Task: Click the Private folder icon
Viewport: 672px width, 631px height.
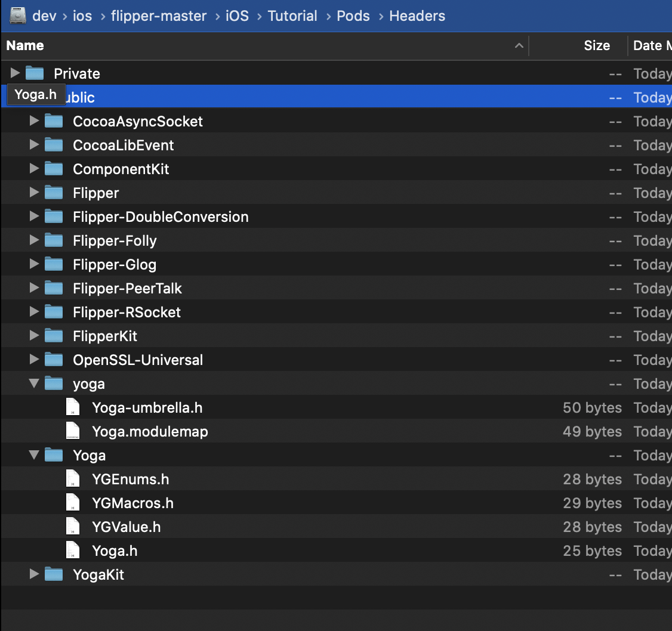Action: (35, 73)
